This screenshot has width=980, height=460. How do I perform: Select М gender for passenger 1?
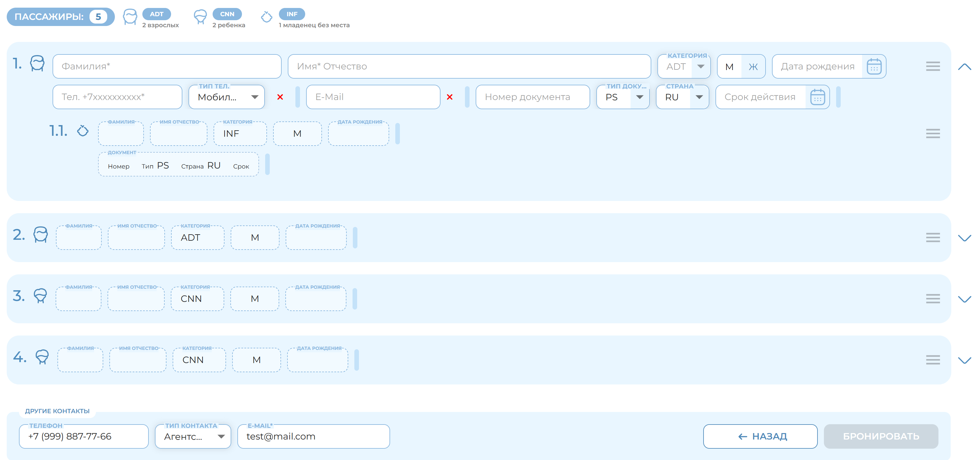729,66
